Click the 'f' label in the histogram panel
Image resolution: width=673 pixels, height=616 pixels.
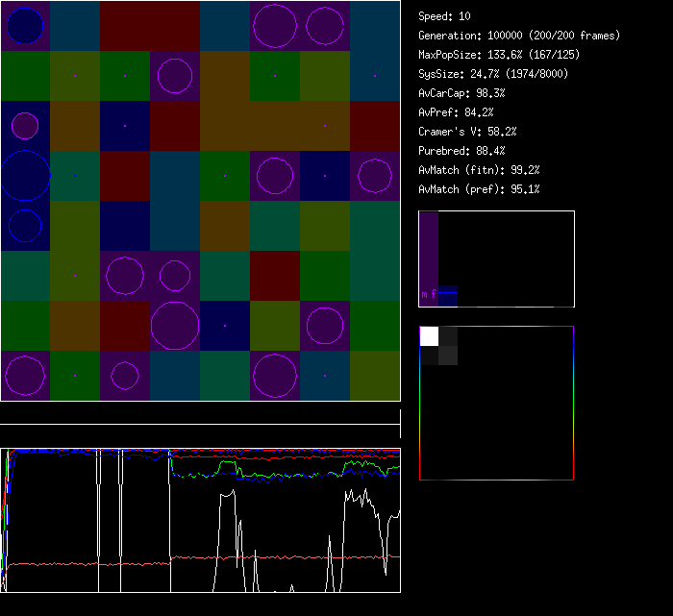tap(434, 295)
